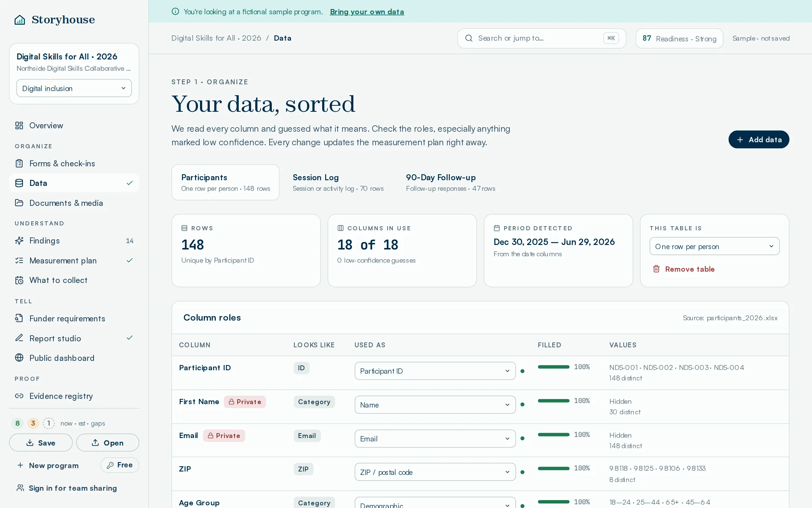Open the One row per person dropdown
This screenshot has width=812, height=508.
(714, 246)
